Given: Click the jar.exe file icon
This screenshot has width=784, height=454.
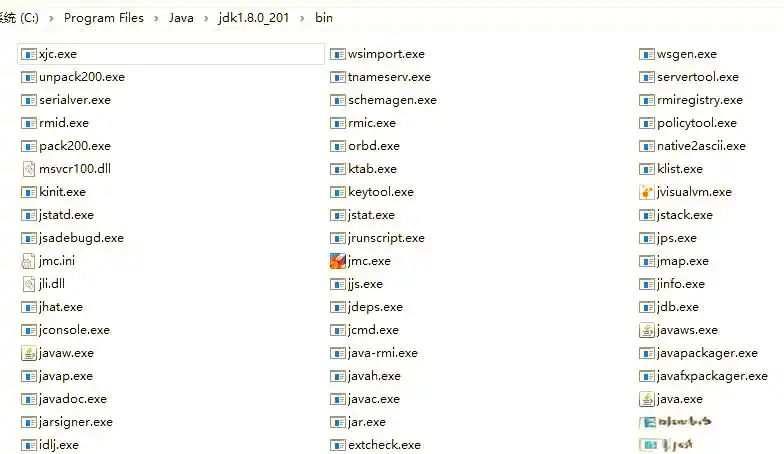Looking at the screenshot, I should coord(338,422).
